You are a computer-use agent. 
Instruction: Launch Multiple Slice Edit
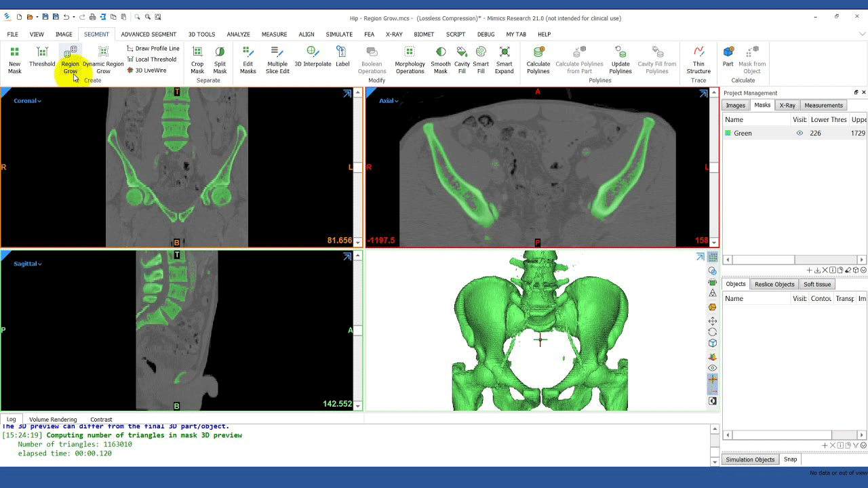(x=277, y=59)
